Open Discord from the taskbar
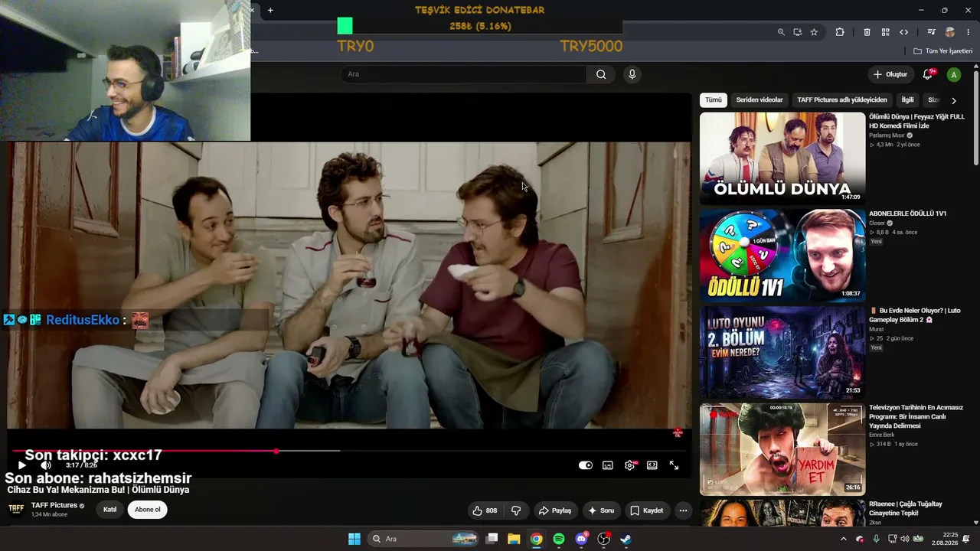Viewport: 980px width, 551px height. coord(581,539)
